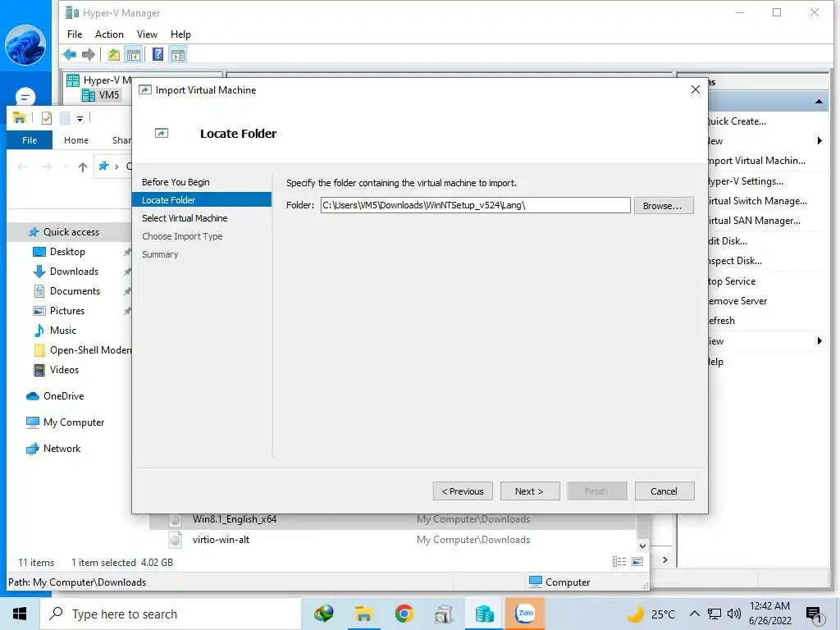Toggle the Show/Hide Action Pane toolbar icon
The height and width of the screenshot is (630, 840).
[x=178, y=54]
